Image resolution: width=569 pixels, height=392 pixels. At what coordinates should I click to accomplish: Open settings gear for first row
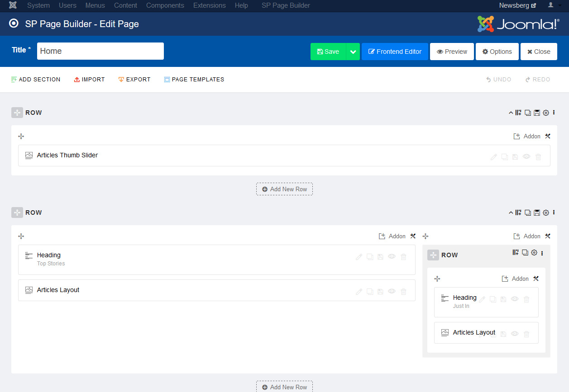coord(546,113)
